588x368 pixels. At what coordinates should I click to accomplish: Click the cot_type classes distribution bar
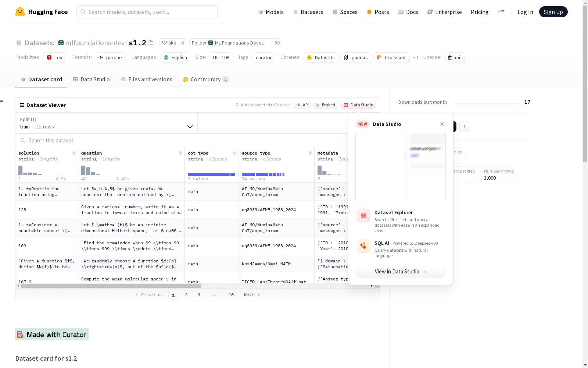211,174
